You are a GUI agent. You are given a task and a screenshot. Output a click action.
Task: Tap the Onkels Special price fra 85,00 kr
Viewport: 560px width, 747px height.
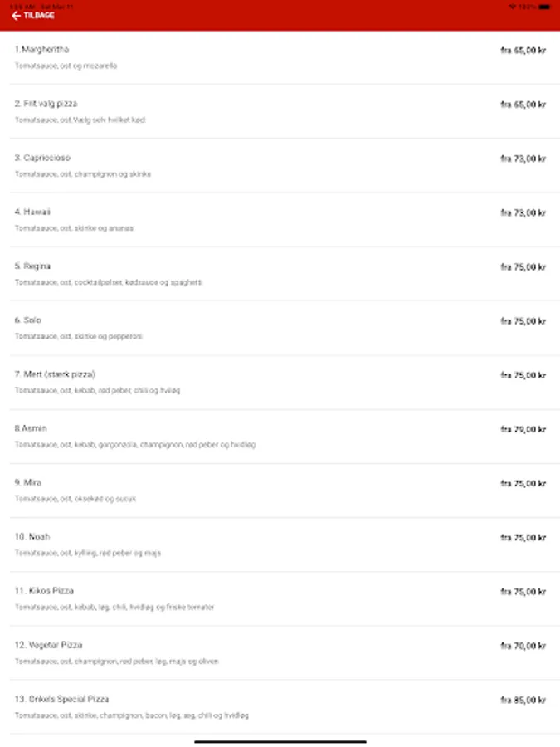523,701
